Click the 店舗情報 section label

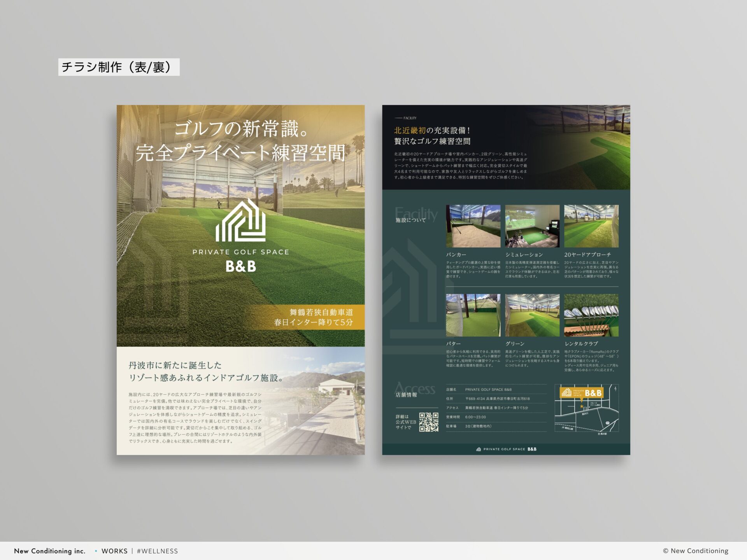(406, 395)
